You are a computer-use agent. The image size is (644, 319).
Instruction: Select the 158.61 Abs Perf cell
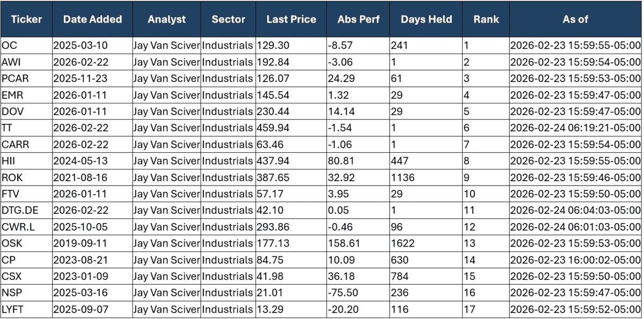[x=358, y=243]
